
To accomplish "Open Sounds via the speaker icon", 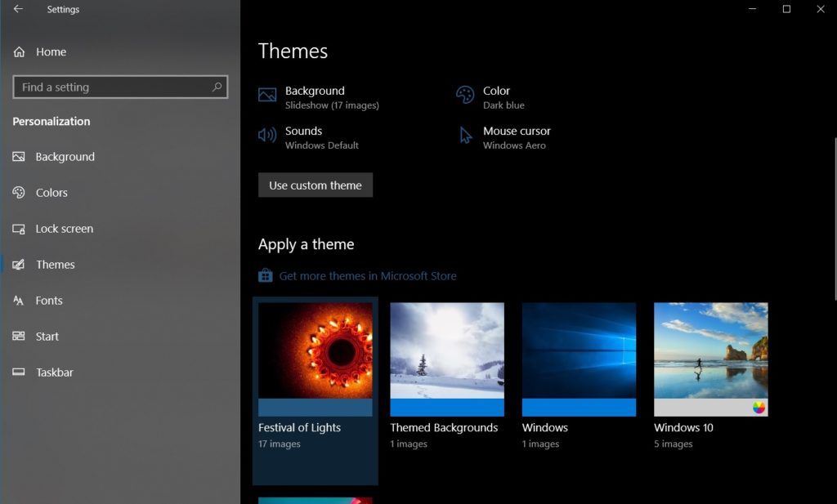I will tap(266, 136).
